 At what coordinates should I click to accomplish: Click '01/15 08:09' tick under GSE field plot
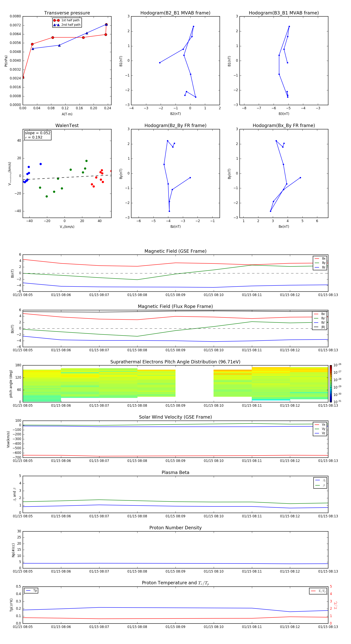175,295
